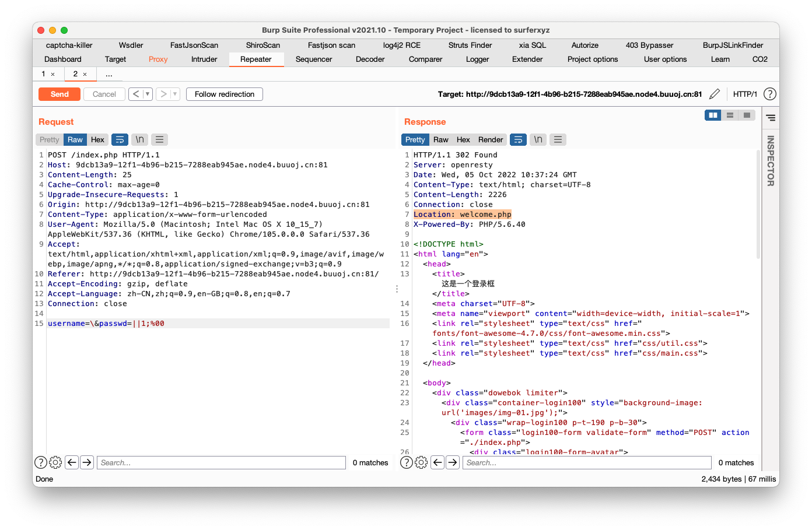Screen dimensions: 812x530
Task: Go to the Dashboard tab
Action: click(63, 59)
